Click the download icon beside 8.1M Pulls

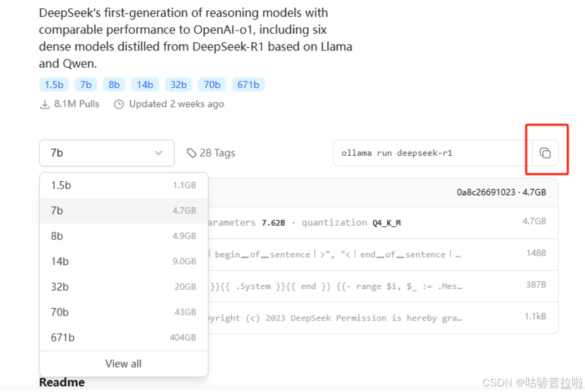[44, 104]
